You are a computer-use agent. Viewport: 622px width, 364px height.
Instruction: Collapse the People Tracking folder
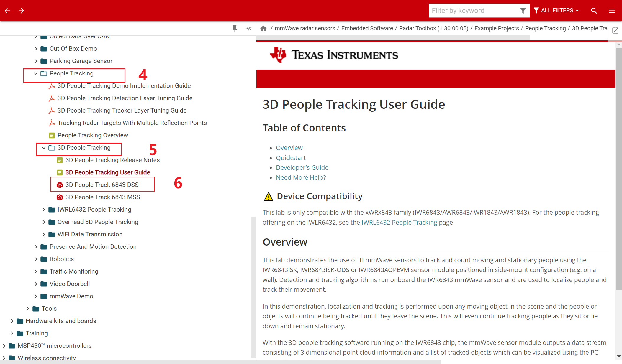click(x=36, y=73)
